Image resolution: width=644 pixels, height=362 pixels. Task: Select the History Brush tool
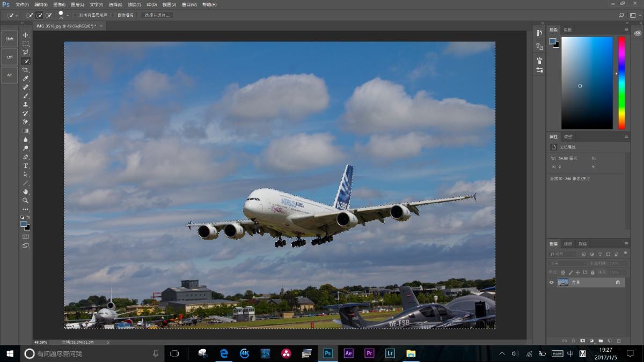[x=25, y=113]
